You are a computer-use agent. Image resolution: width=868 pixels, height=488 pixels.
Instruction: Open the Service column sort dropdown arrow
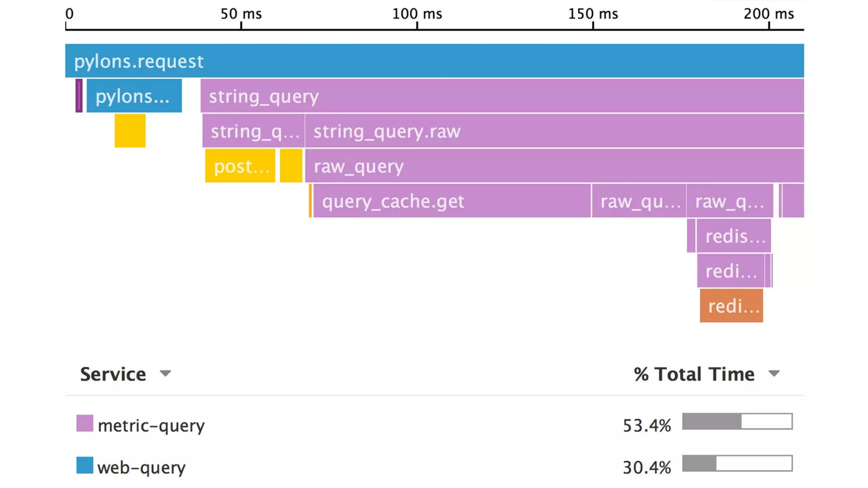point(165,374)
